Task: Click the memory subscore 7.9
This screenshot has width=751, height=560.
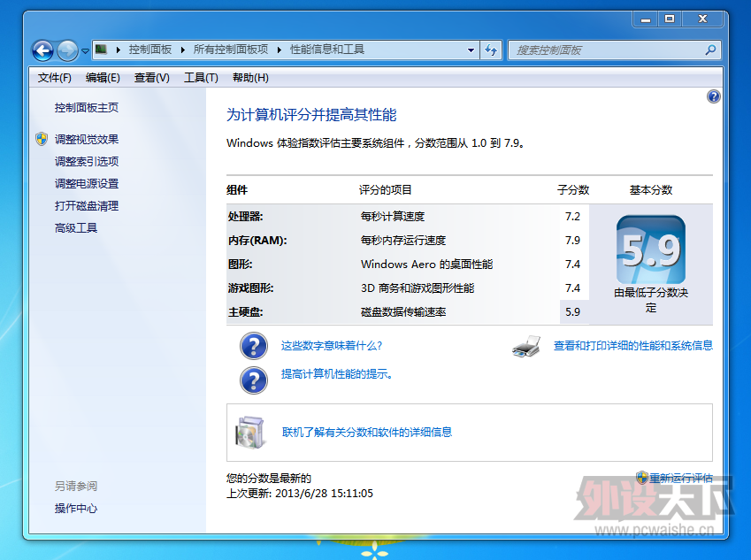Action: [x=572, y=241]
